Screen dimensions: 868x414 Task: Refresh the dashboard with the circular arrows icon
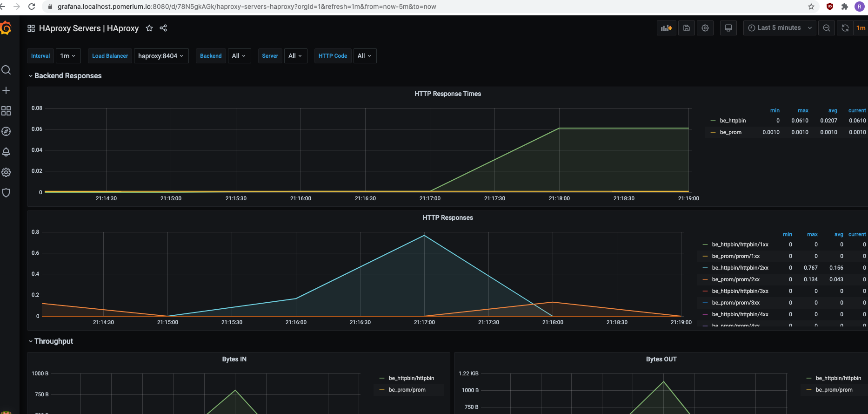click(x=845, y=28)
